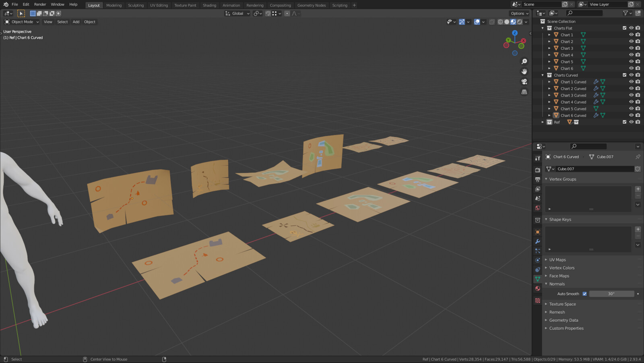Viewport: 644px width, 363px height.
Task: Uncheck Charts Curved collection checkbox
Action: (x=624, y=75)
